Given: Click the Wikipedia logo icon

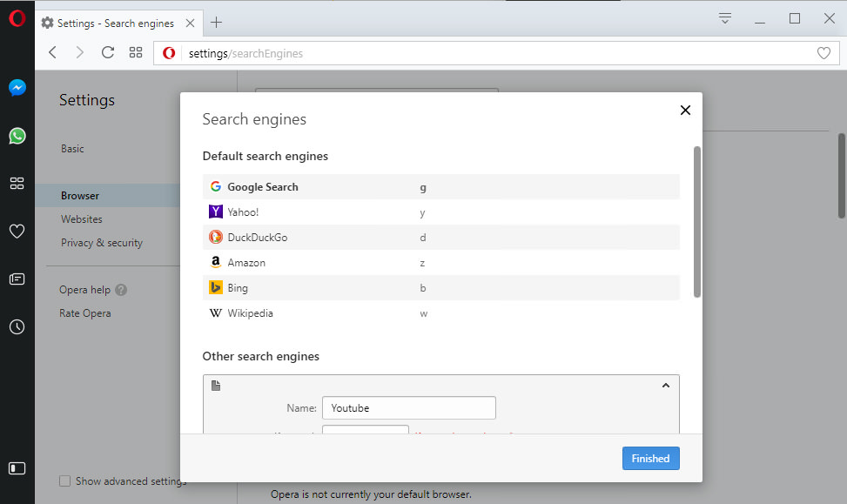Looking at the screenshot, I should tap(216, 312).
